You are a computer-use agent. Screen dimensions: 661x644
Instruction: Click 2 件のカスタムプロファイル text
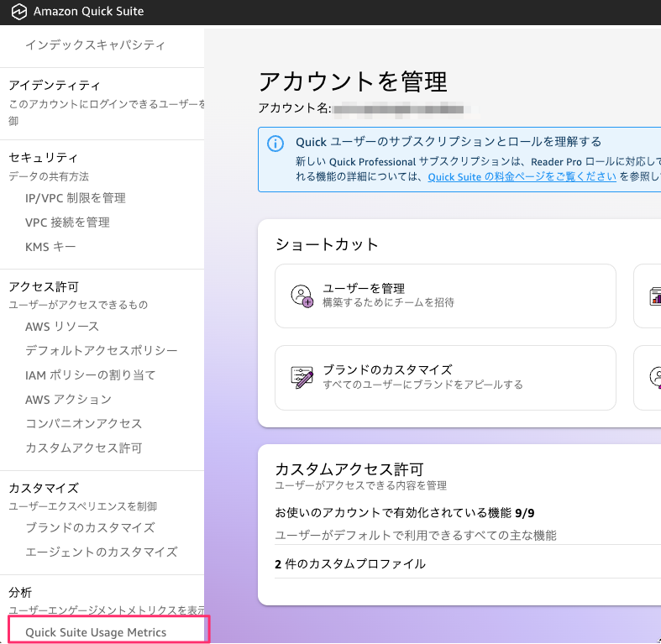pyautogui.click(x=350, y=564)
